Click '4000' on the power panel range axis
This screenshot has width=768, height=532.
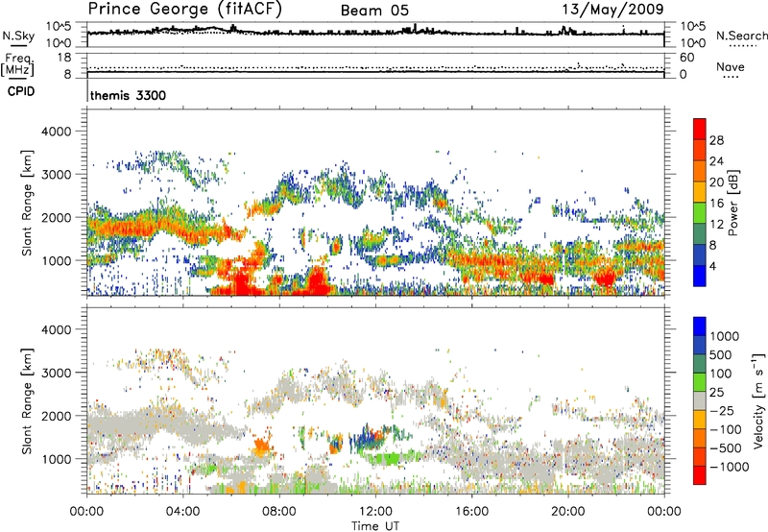coord(56,132)
